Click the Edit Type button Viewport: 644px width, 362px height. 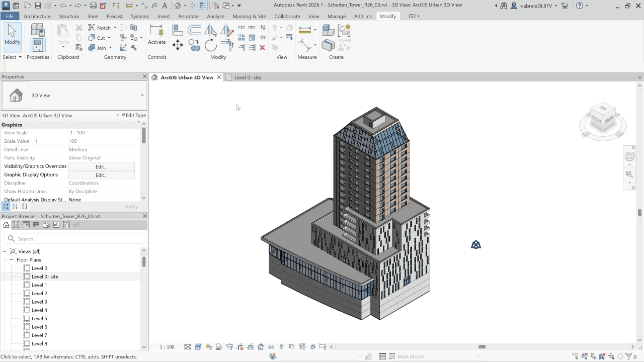pyautogui.click(x=134, y=115)
